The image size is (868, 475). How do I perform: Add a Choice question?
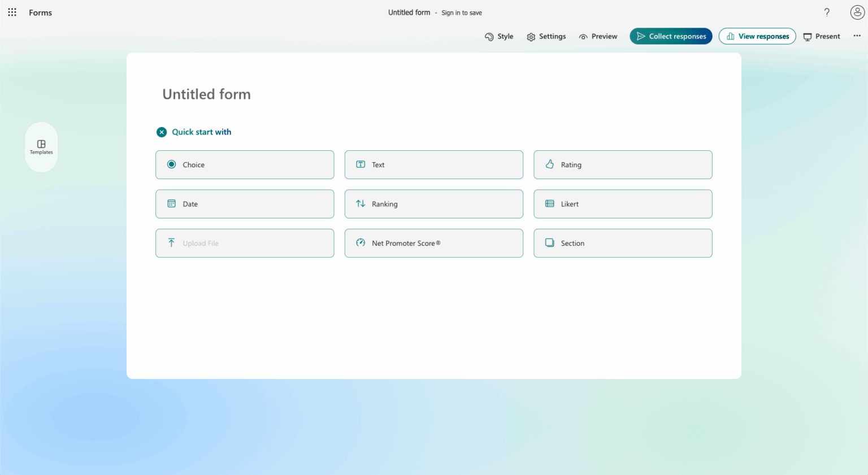click(x=245, y=164)
